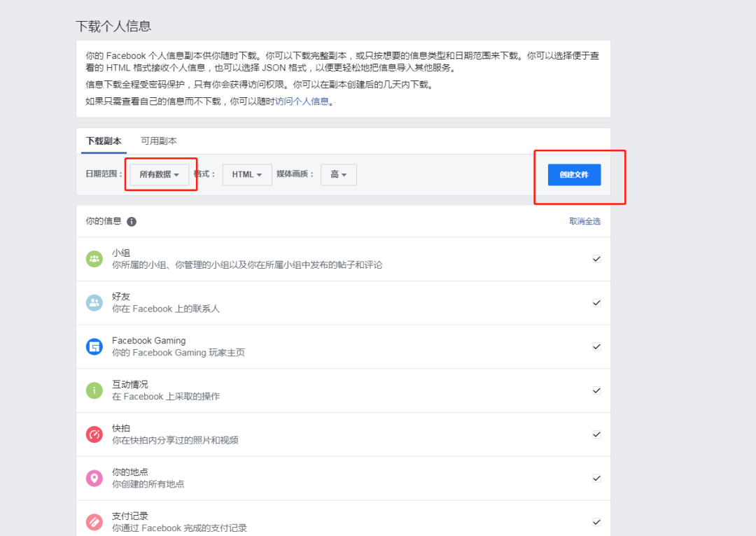Click the blue 创建文件 button
Image resolution: width=756 pixels, height=536 pixels.
click(x=573, y=175)
